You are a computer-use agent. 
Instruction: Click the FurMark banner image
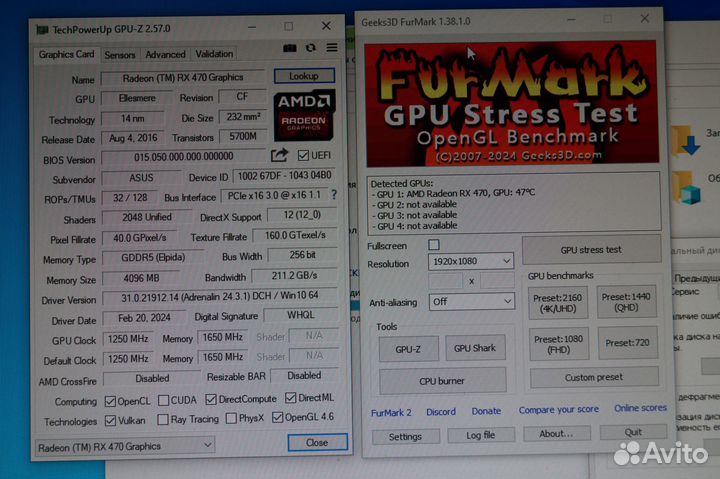(511, 103)
